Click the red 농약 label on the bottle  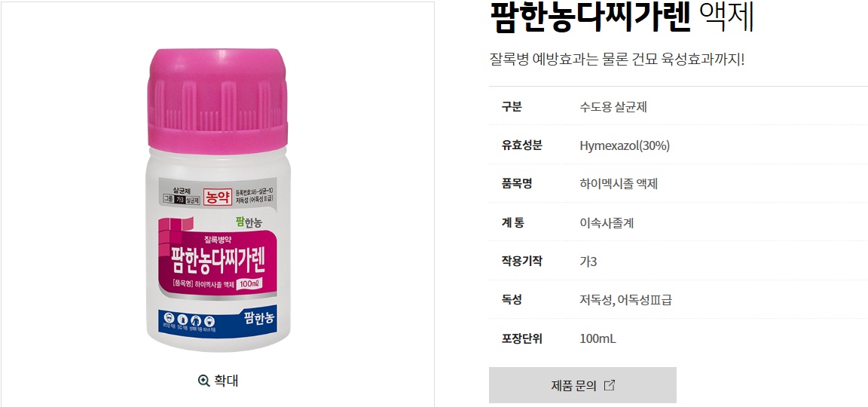click(x=217, y=196)
